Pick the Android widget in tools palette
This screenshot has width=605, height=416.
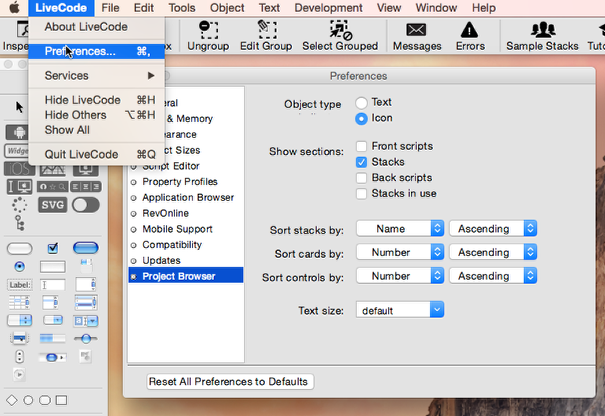point(19,132)
